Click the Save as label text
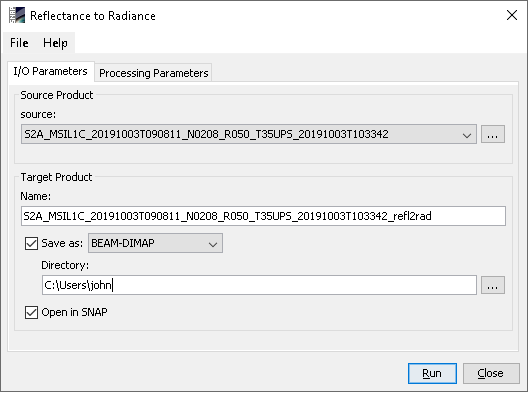The height and width of the screenshot is (393, 528). coord(62,243)
